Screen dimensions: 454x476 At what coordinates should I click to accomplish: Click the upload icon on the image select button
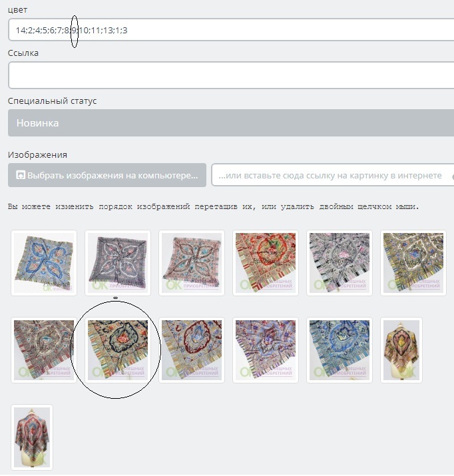[x=21, y=175]
